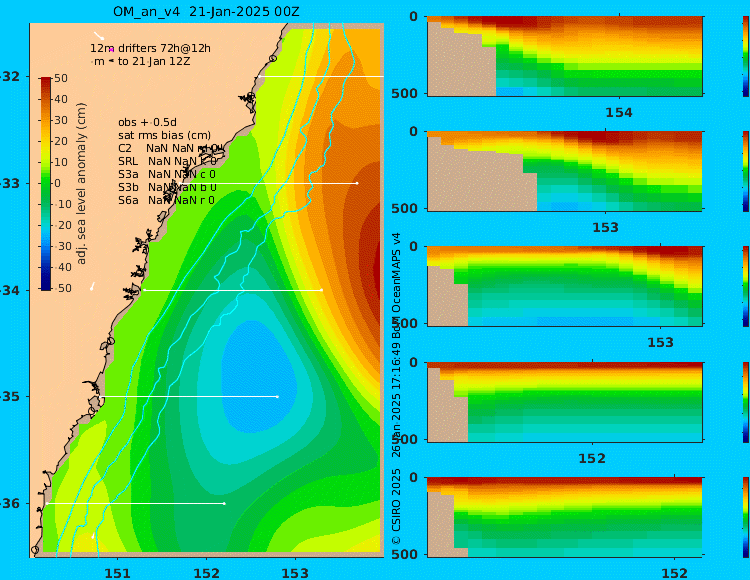Click the S3b satellite row

[167, 187]
